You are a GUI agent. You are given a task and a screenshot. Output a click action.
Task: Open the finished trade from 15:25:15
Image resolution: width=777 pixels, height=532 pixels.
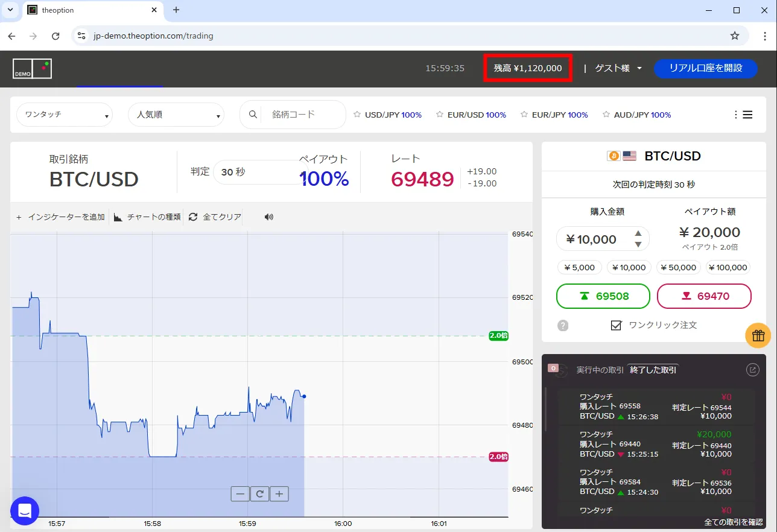click(656, 444)
